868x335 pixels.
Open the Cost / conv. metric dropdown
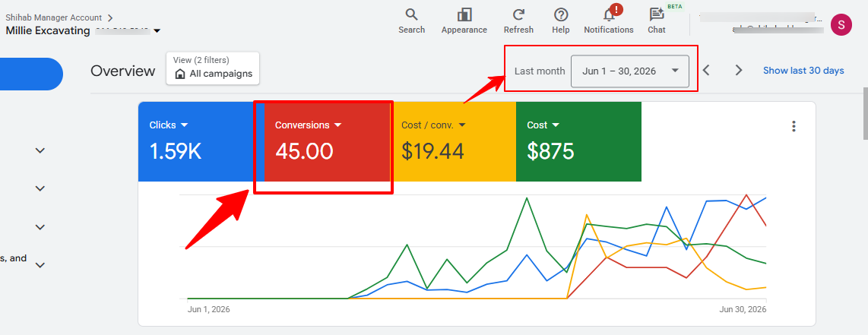461,125
